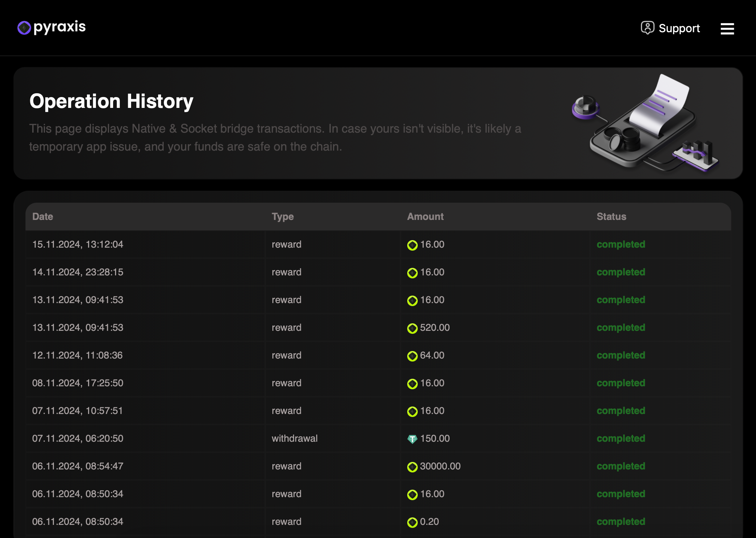Select date 07.11.2024, 10:57:51
This screenshot has width=756, height=538.
77,411
